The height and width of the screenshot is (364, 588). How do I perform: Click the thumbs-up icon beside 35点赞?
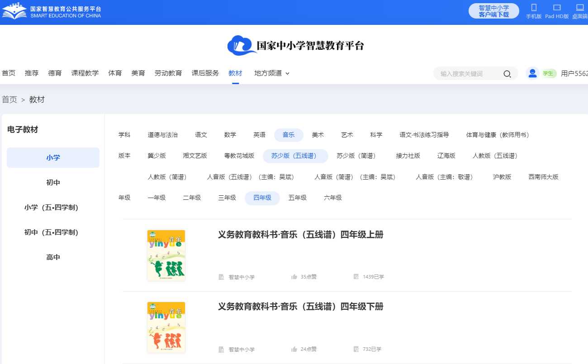pos(294,277)
